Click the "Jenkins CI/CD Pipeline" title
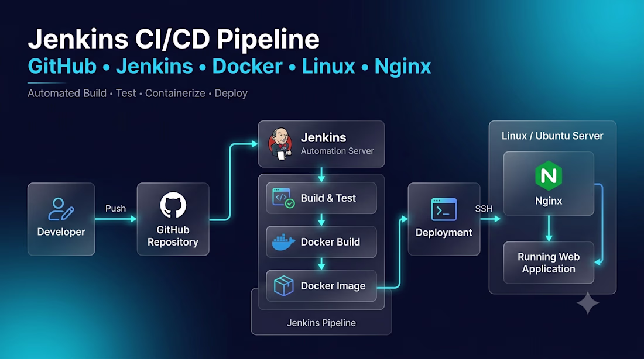Viewport: 644px width, 359px height. [174, 39]
